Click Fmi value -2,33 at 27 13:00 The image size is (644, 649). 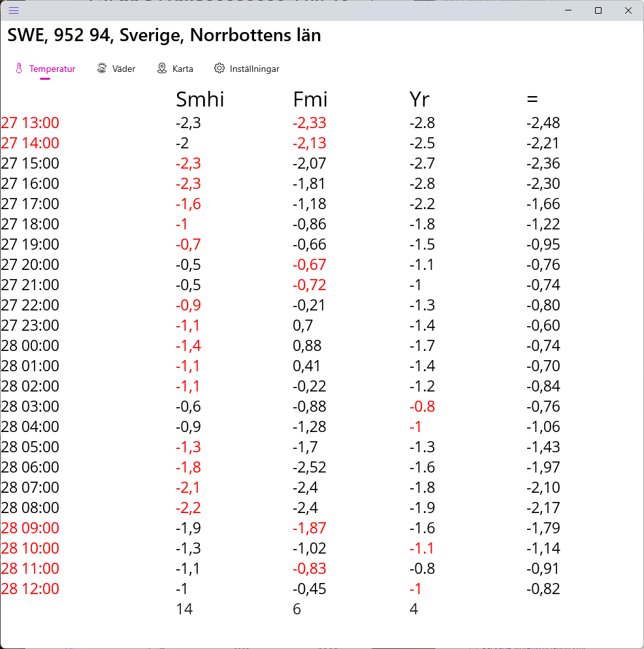(x=310, y=123)
